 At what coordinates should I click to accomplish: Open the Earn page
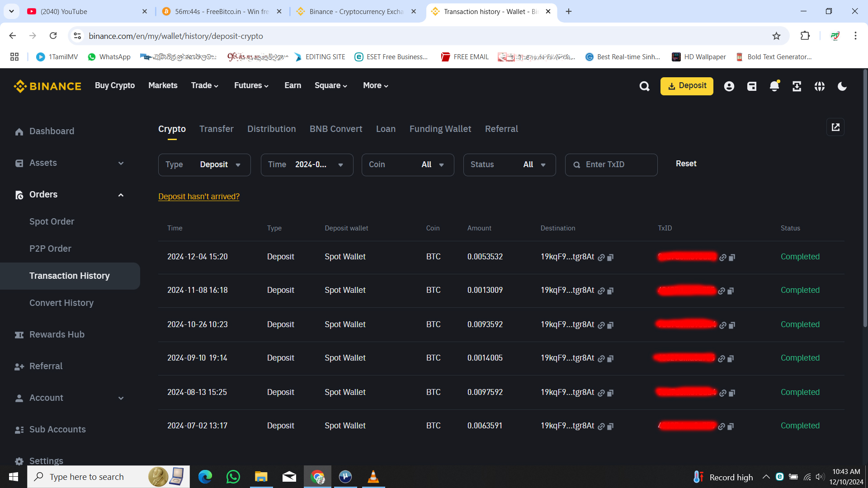coord(292,86)
